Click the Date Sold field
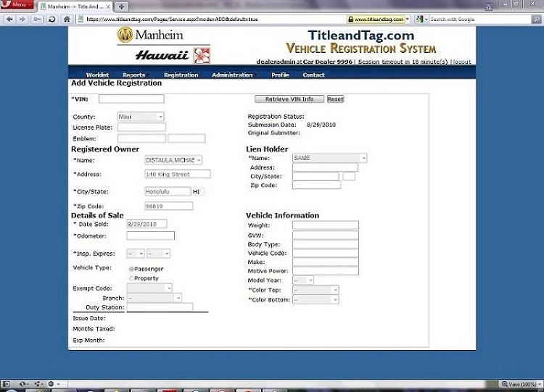 click(x=147, y=224)
